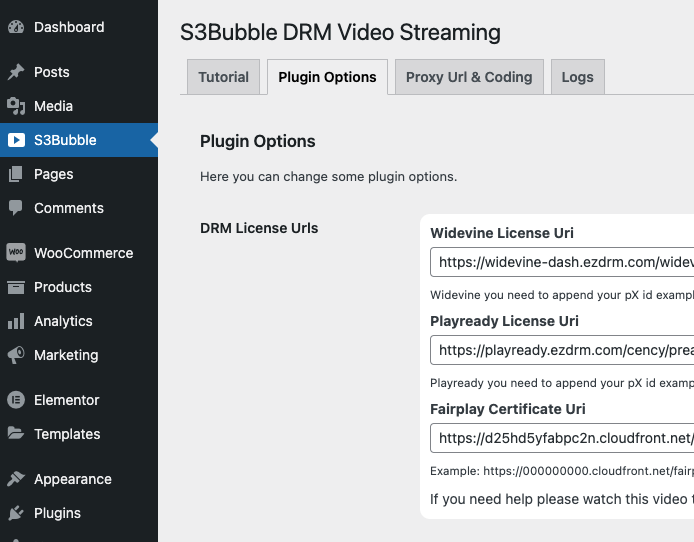The image size is (694, 542).
Task: Click the Marketing megaphone icon
Action: (16, 355)
